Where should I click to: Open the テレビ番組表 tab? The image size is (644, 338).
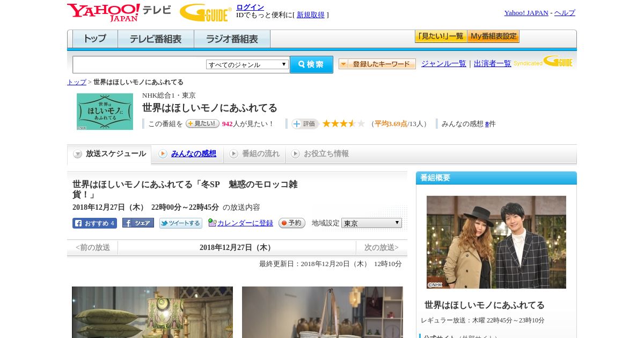click(156, 39)
